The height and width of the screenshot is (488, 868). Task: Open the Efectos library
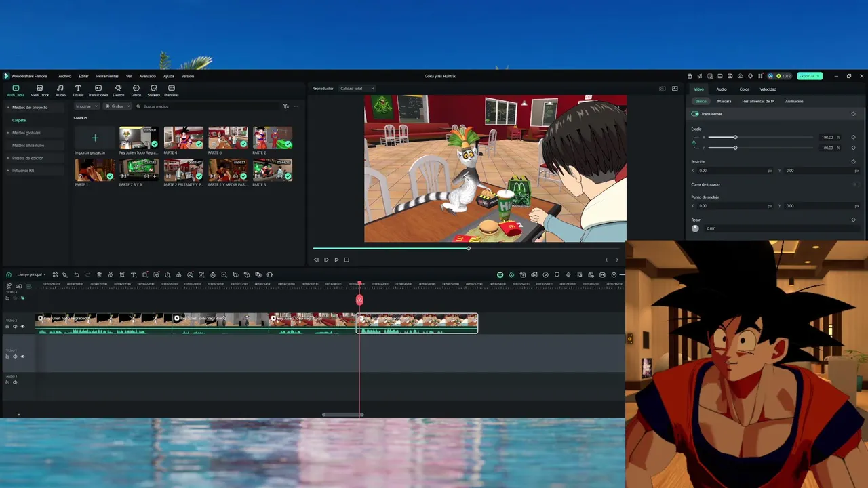[118, 91]
